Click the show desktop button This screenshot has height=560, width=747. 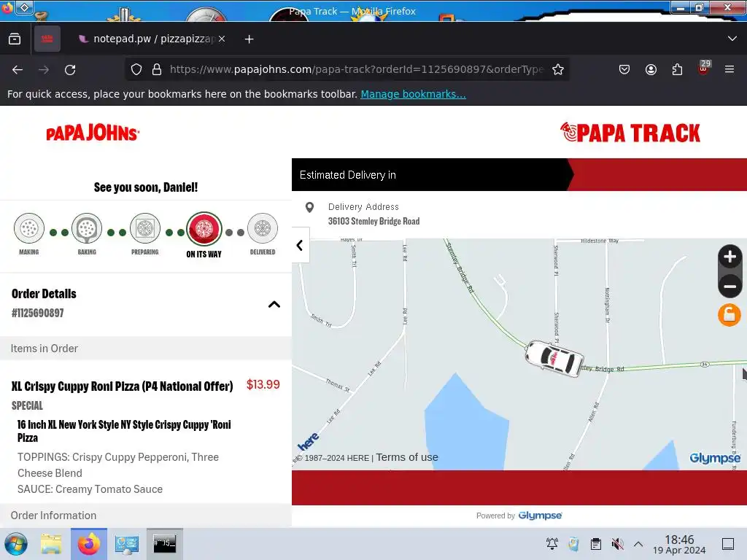tap(728, 544)
